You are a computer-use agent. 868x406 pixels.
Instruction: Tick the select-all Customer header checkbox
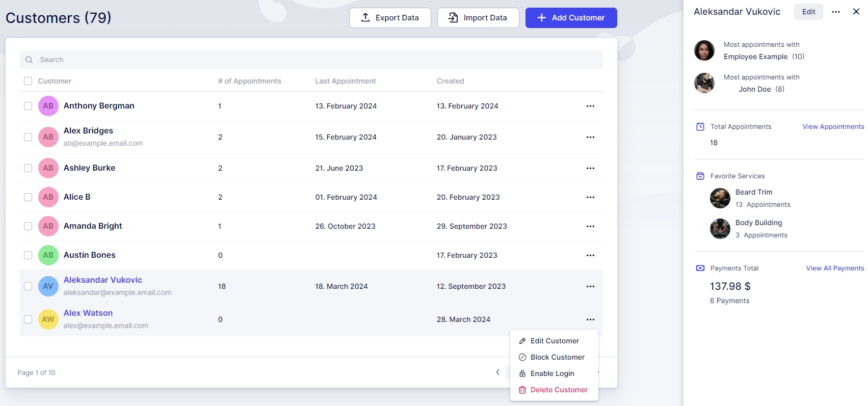(28, 81)
